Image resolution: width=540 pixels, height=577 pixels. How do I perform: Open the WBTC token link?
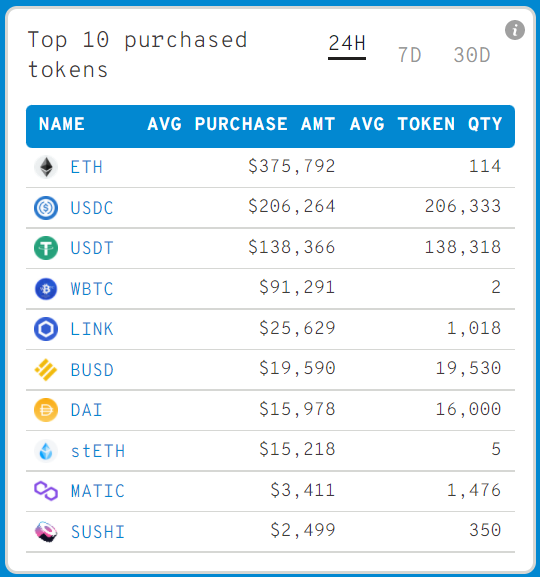coord(92,289)
